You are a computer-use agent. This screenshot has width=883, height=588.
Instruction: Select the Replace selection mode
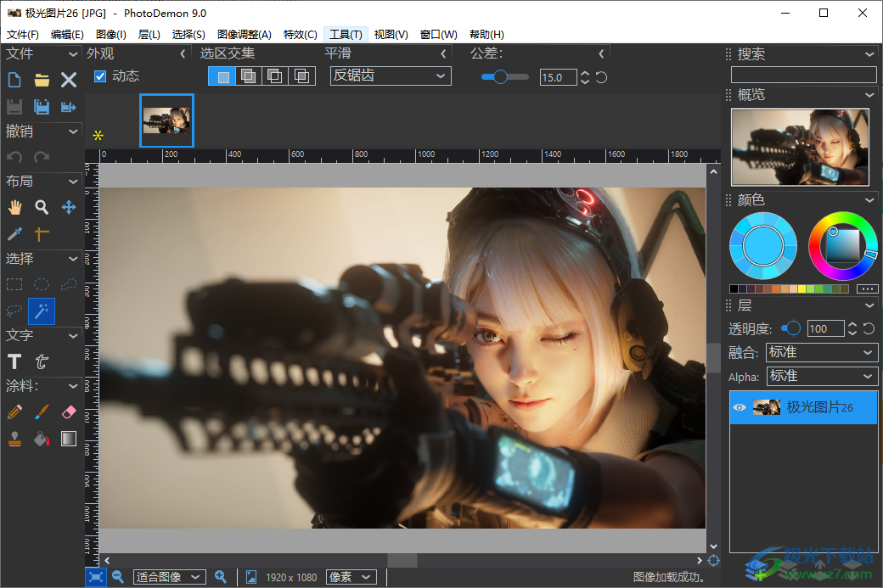[222, 76]
